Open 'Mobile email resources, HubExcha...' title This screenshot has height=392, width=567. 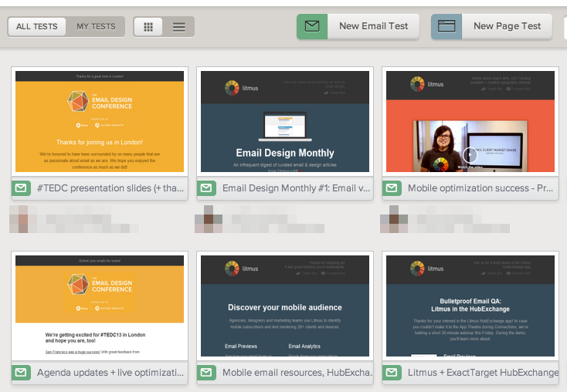(297, 373)
